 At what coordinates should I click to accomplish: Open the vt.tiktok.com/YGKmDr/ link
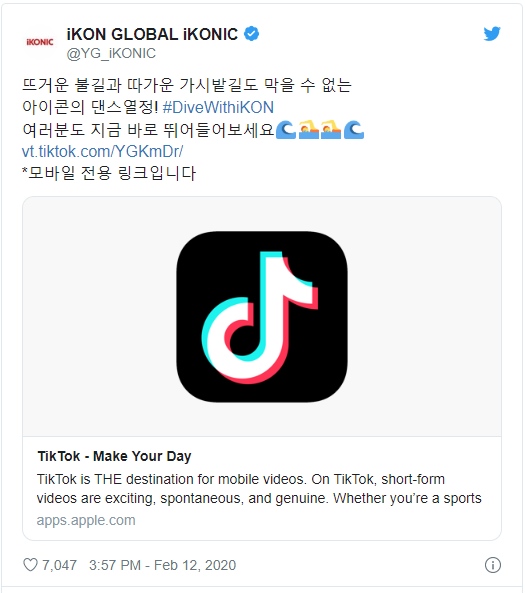pos(103,151)
